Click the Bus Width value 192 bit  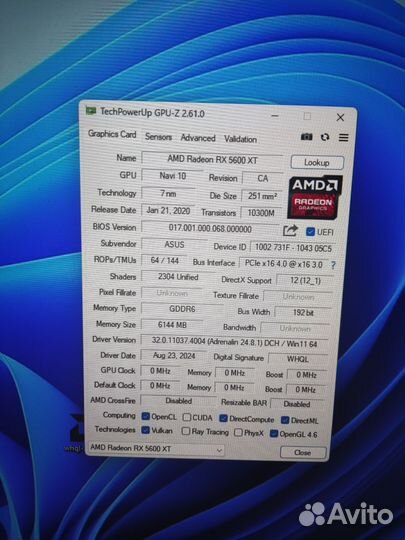click(303, 312)
